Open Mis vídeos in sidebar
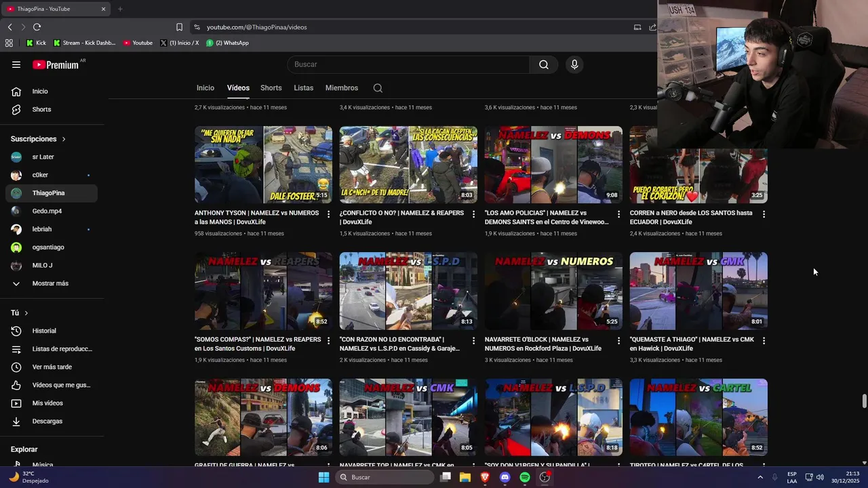Viewport: 868px width, 488px height. pos(52,403)
